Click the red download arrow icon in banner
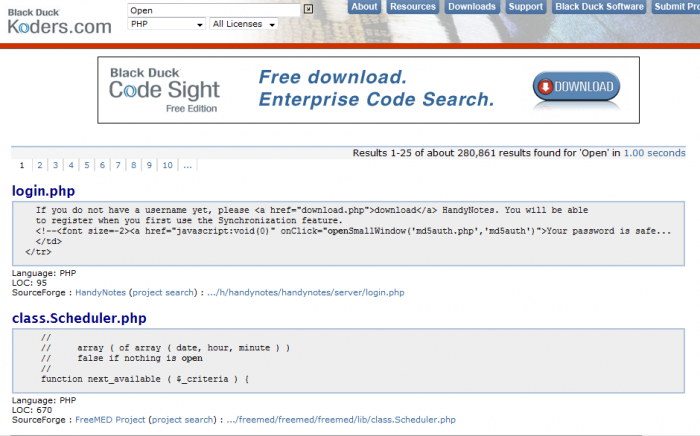The height and width of the screenshot is (436, 700). point(545,87)
